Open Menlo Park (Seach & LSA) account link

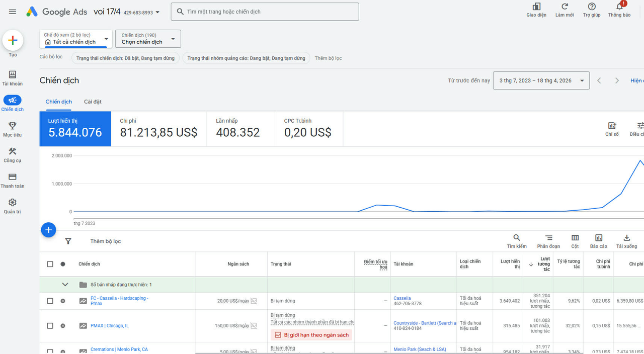[x=421, y=349]
